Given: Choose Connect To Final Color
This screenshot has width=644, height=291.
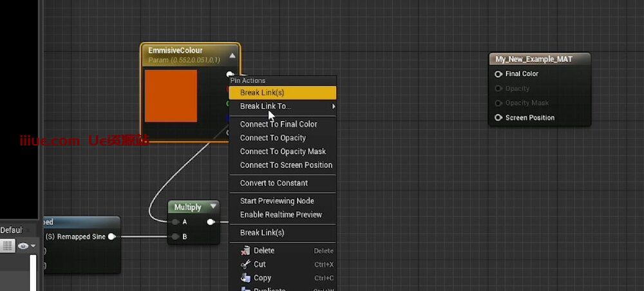Looking at the screenshot, I should [x=278, y=124].
